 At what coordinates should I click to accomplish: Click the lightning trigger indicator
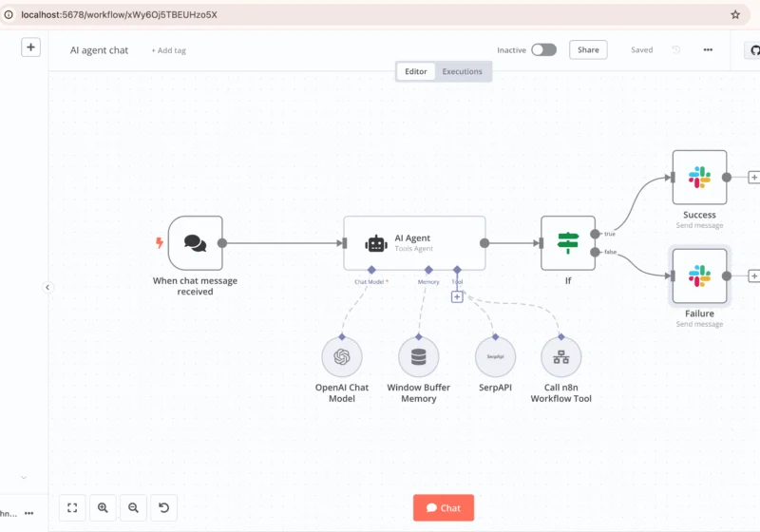159,242
